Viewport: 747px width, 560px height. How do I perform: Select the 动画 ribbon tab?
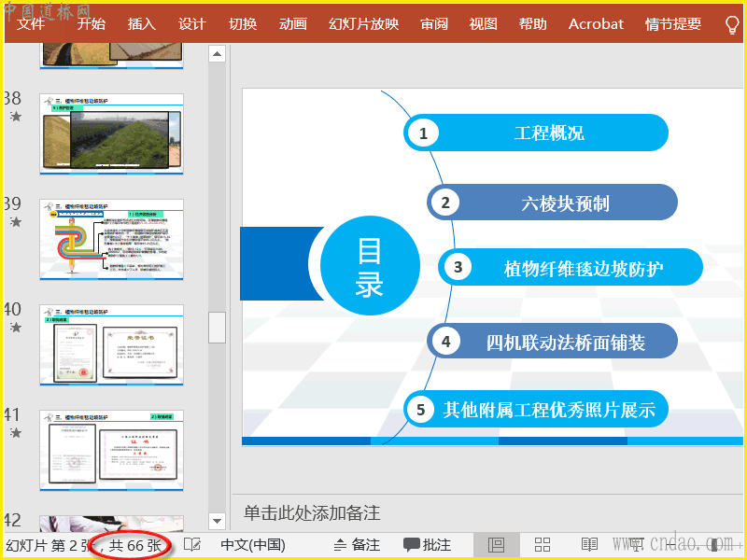[292, 23]
